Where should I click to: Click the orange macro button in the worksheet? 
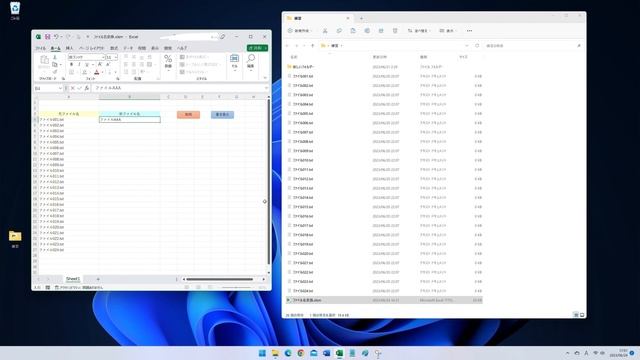[x=189, y=115]
